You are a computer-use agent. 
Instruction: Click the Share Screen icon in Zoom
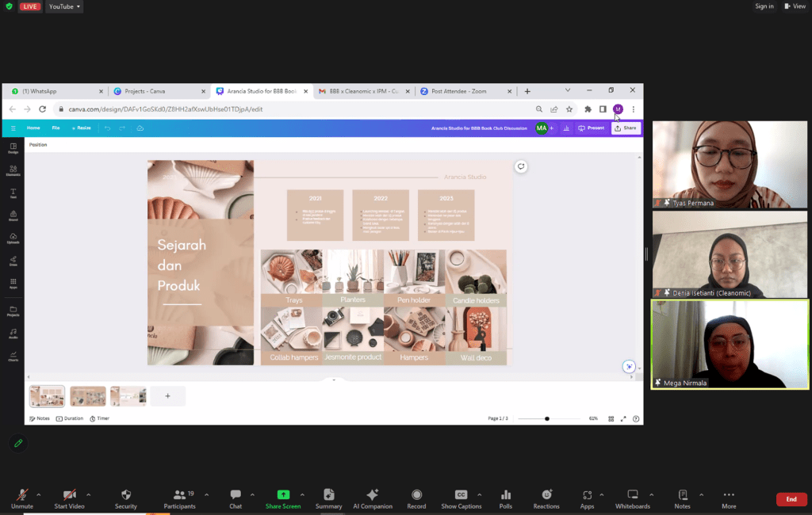283,494
